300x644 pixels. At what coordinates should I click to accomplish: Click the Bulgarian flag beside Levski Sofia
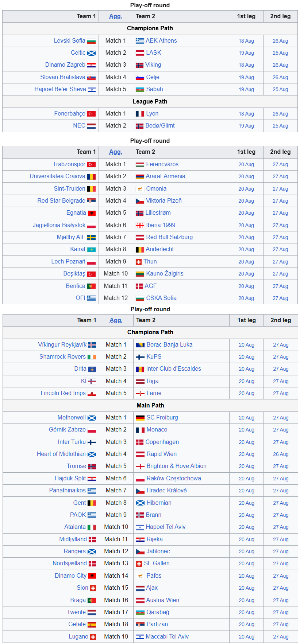point(91,41)
